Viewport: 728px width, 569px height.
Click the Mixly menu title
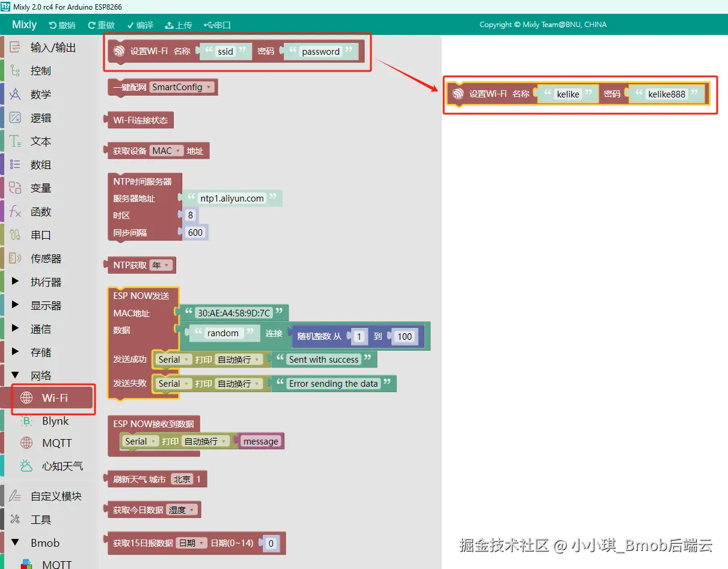pos(24,25)
